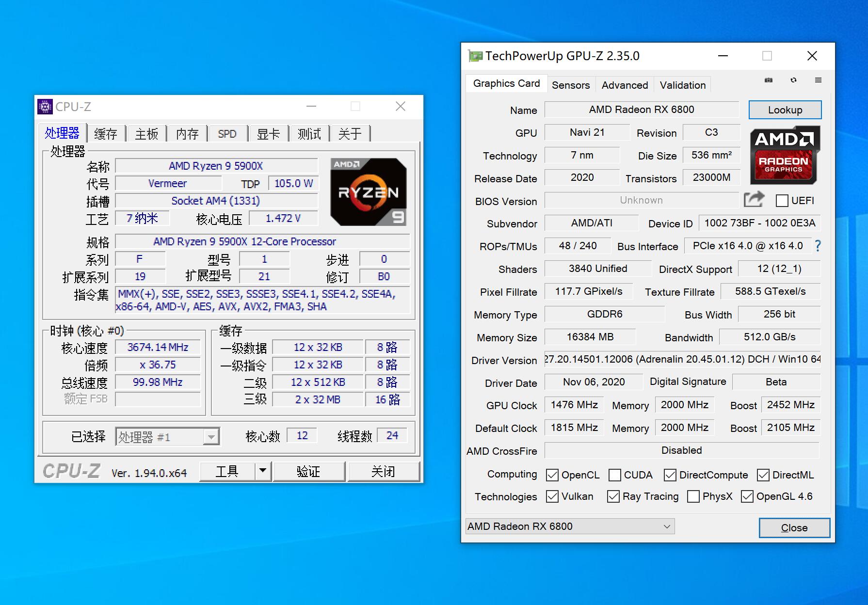Screen dimensions: 868x605
Task: Open the GPU-Z hamburger menu
Action: click(x=819, y=80)
